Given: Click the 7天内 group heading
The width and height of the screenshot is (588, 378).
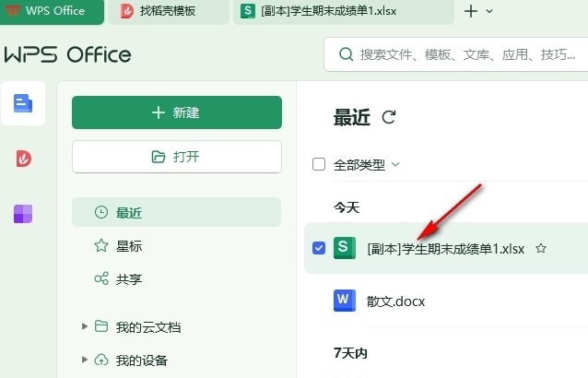Looking at the screenshot, I should [x=350, y=353].
